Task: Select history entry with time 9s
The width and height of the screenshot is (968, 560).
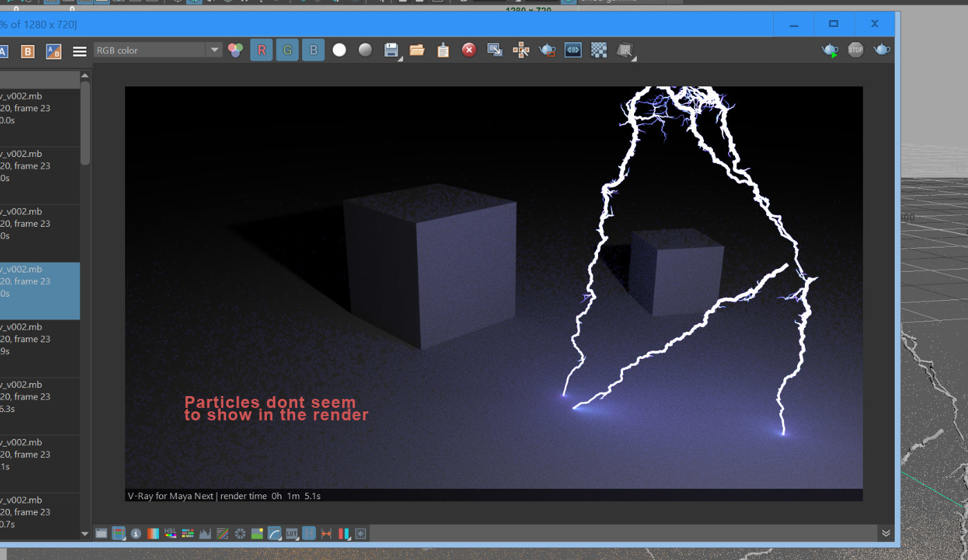Action: pos(40,348)
